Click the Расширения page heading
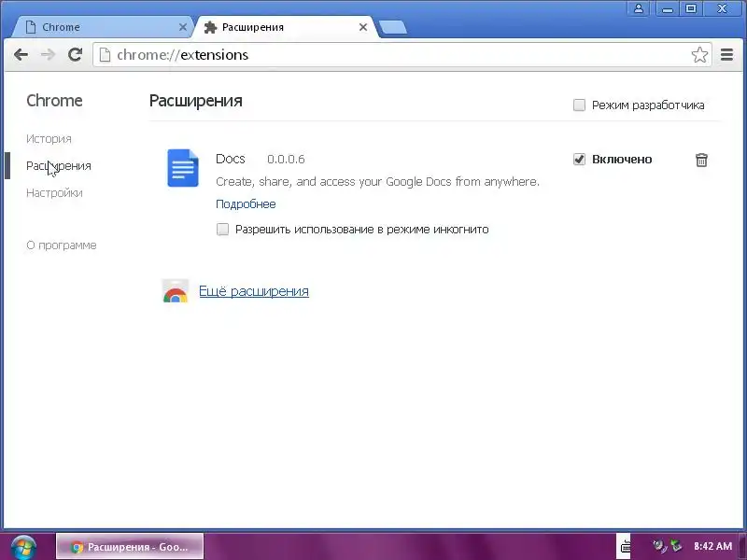 tap(196, 101)
